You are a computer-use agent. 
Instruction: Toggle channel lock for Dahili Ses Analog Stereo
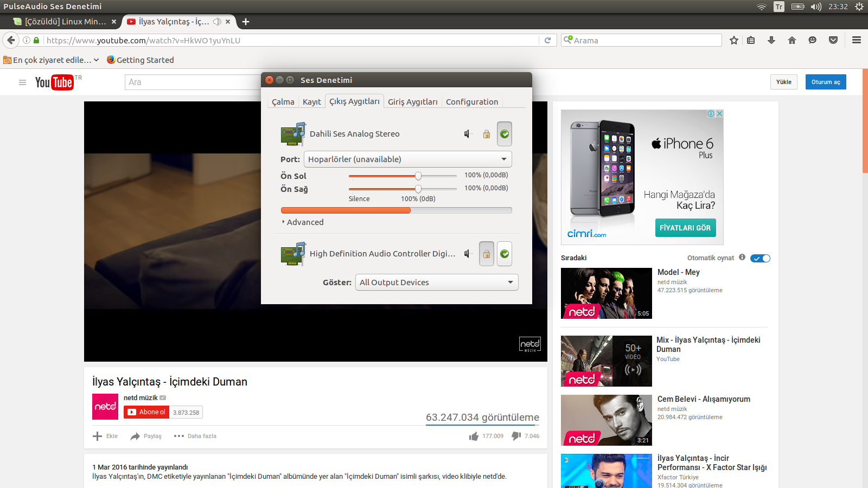pyautogui.click(x=487, y=134)
